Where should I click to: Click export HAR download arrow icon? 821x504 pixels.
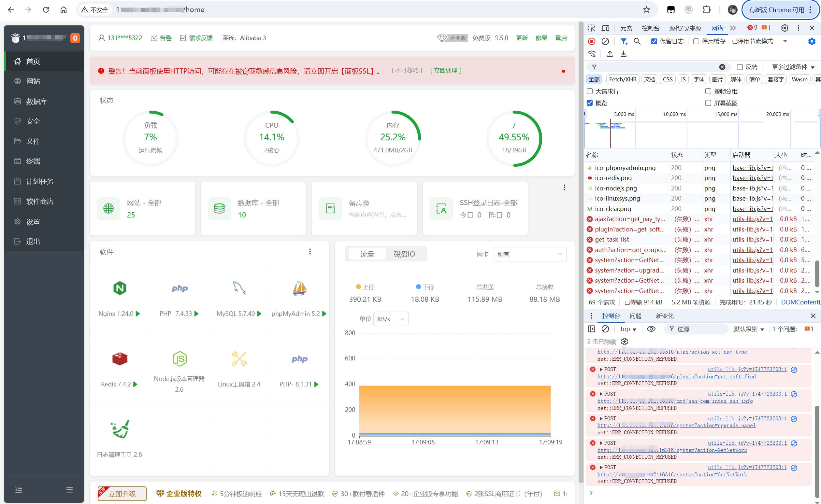point(623,54)
